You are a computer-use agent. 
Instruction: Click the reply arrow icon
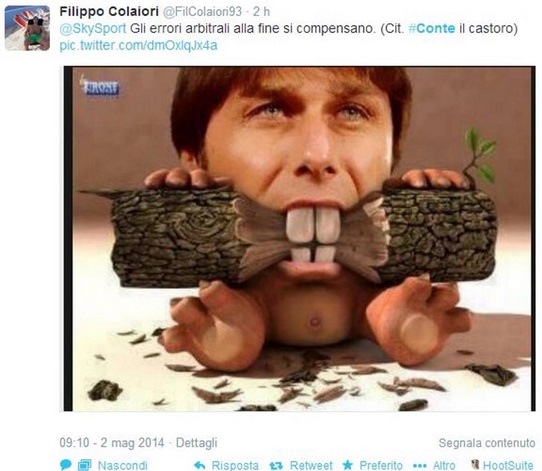200,465
